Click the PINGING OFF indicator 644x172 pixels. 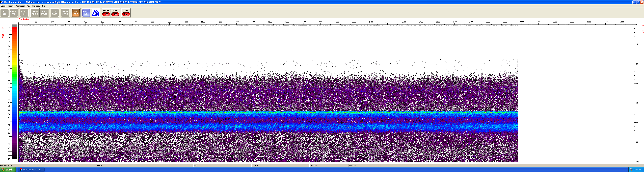pyautogui.click(x=106, y=13)
